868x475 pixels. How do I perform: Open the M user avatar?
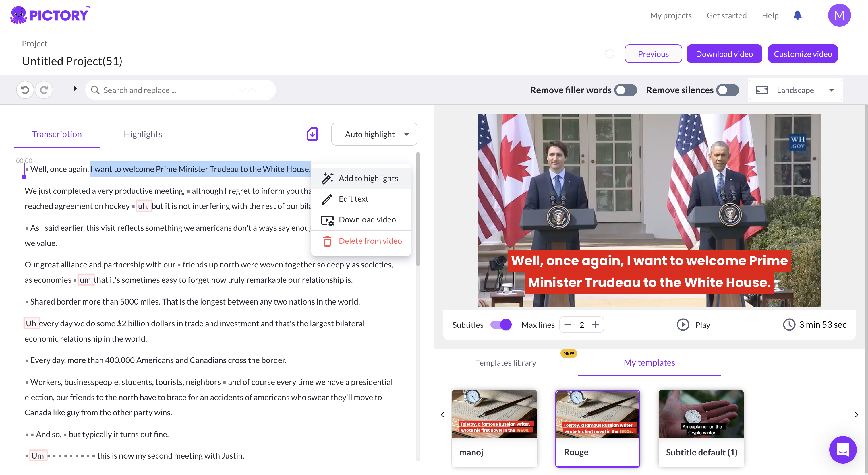[x=839, y=15]
